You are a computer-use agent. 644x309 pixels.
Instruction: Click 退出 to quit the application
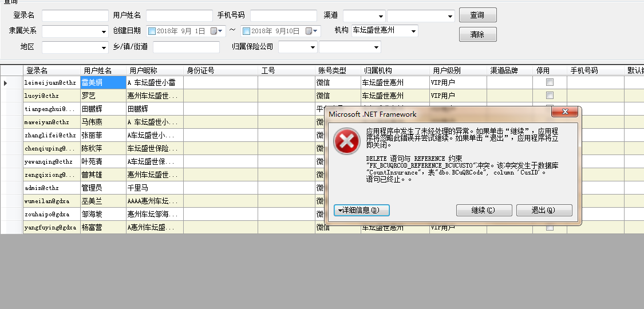pyautogui.click(x=544, y=210)
